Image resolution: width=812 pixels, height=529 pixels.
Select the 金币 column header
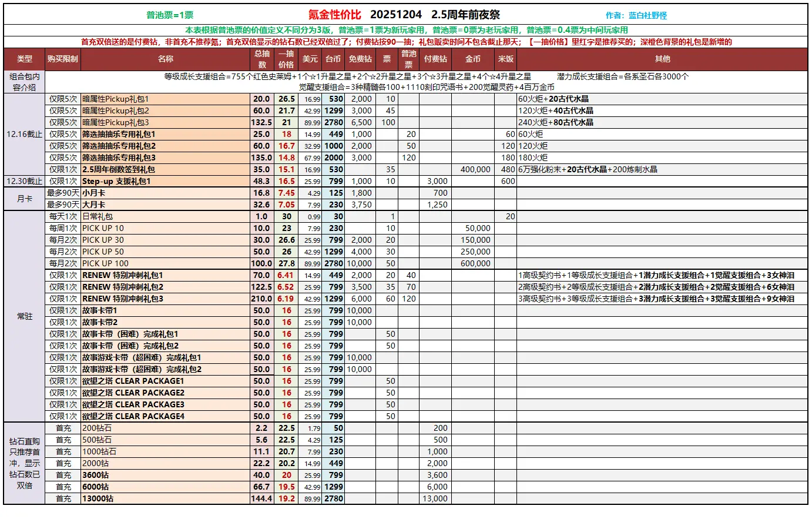point(472,59)
